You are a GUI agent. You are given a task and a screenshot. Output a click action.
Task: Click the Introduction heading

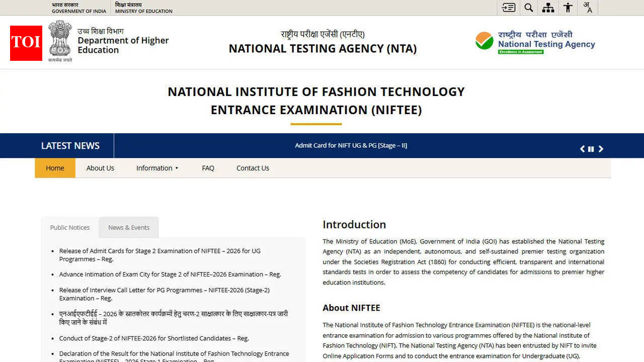(354, 225)
